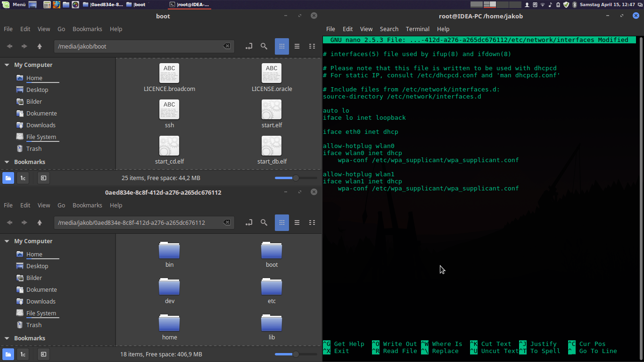Collapse Bookmarks in 0aed834e window sidebar

(7, 338)
